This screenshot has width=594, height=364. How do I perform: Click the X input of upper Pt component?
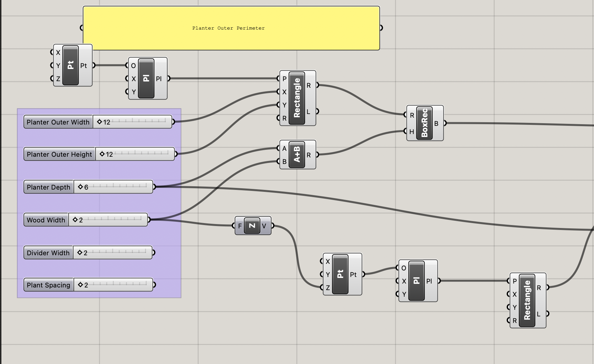pyautogui.click(x=58, y=53)
